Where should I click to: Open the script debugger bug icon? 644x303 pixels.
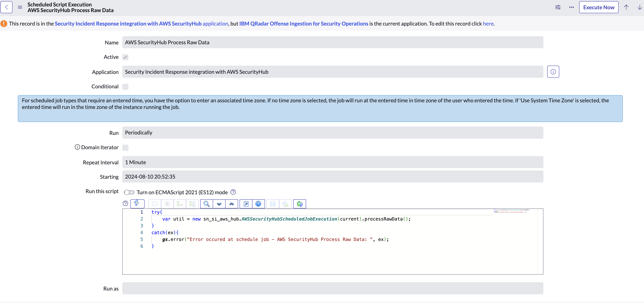click(x=299, y=204)
